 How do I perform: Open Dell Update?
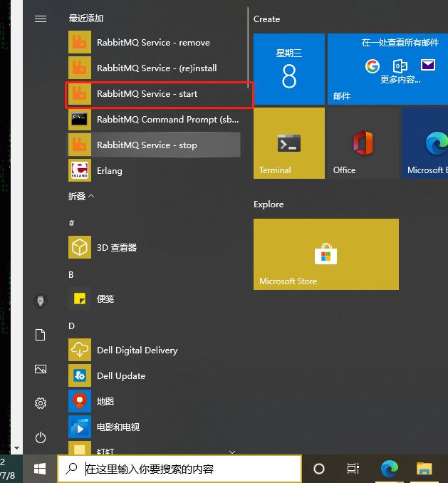click(154, 375)
